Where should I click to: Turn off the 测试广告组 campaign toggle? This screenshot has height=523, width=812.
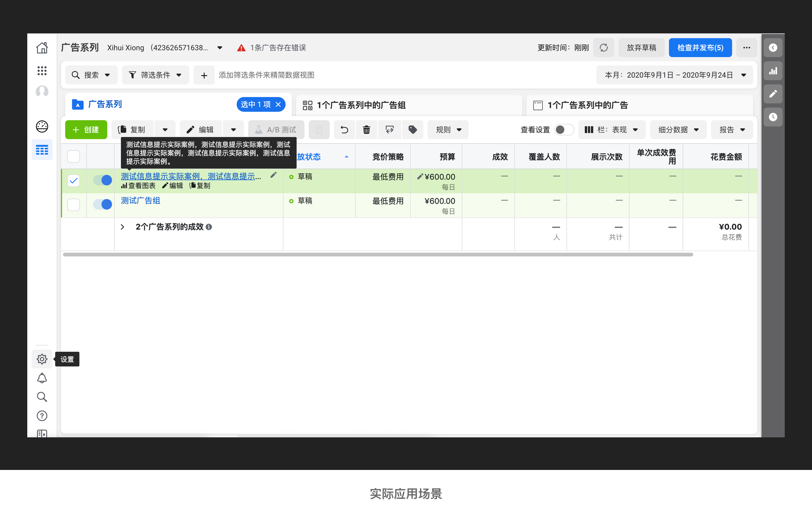point(102,204)
